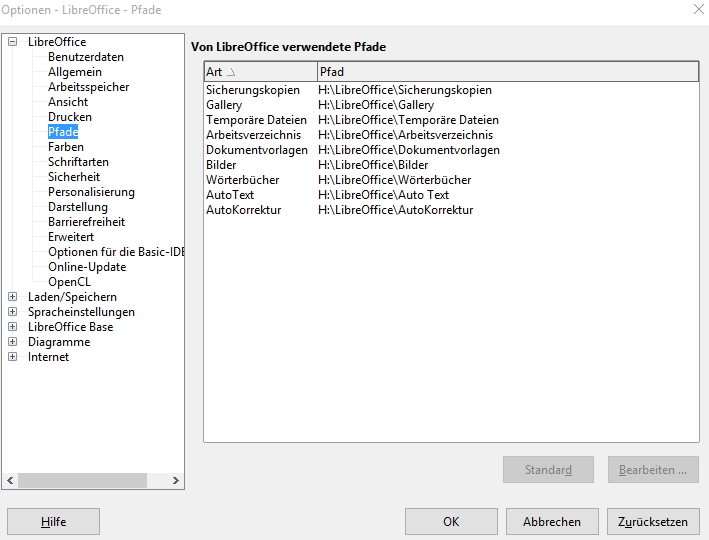Select the Spracheinstellungen category label

coord(81,312)
